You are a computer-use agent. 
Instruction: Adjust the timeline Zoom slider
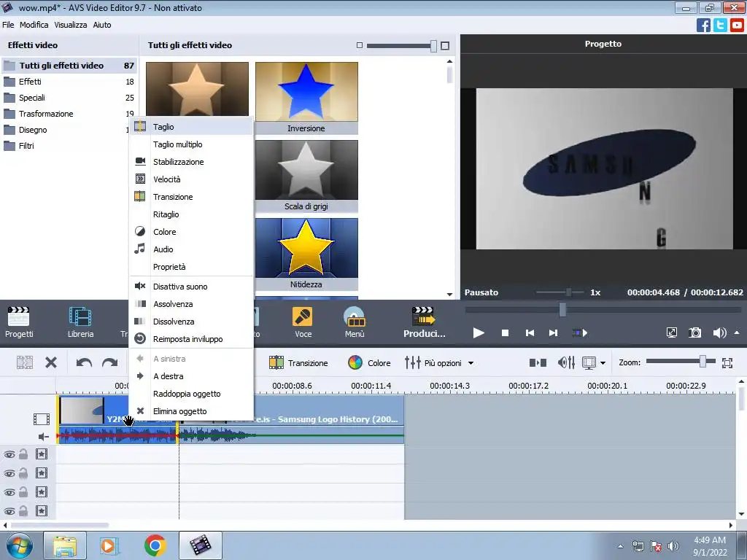tap(703, 362)
